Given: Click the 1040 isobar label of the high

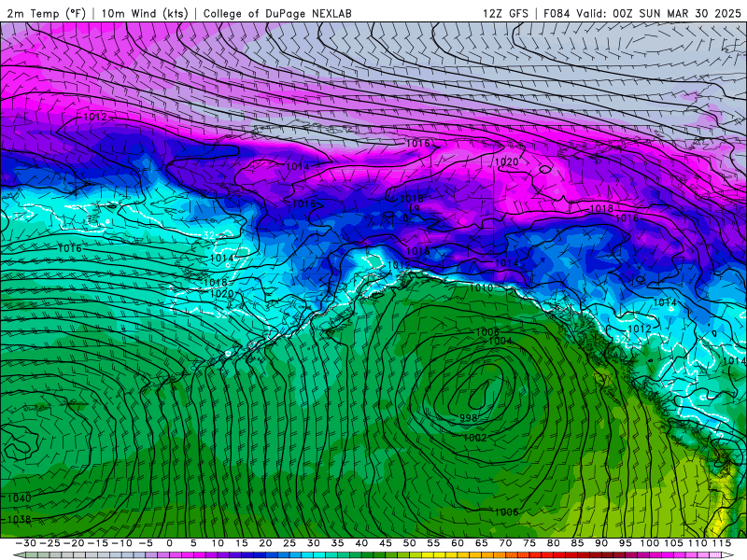Looking at the screenshot, I should pyautogui.click(x=20, y=498).
